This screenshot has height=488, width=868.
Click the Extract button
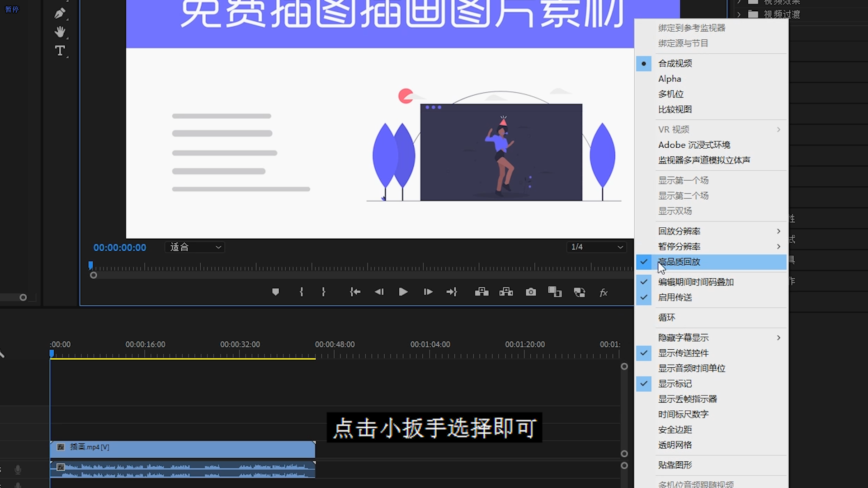[x=506, y=292]
